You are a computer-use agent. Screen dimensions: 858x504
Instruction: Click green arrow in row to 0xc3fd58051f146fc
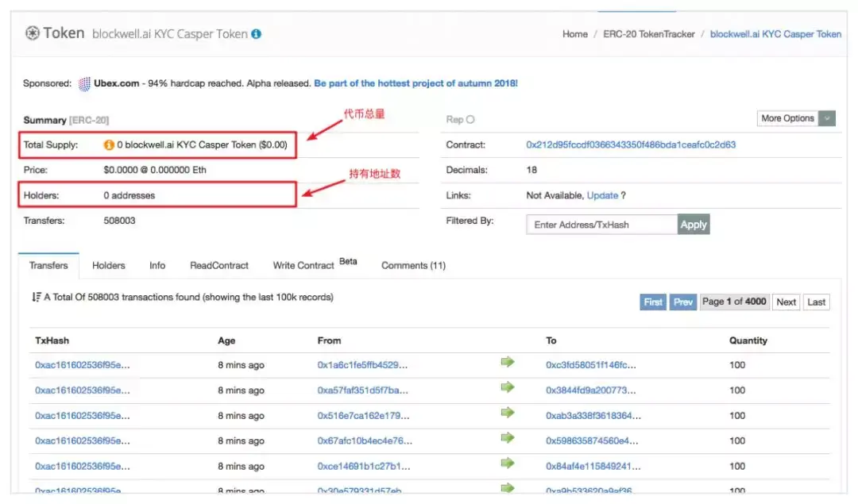(507, 362)
